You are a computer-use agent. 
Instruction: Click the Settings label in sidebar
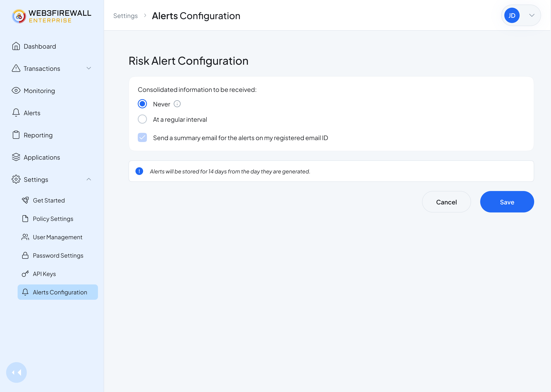click(36, 180)
